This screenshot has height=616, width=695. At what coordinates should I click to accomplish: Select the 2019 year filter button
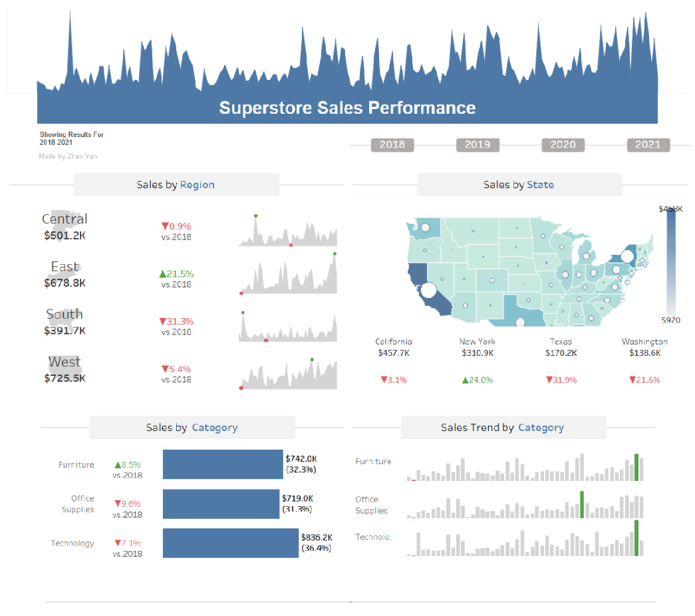click(478, 144)
